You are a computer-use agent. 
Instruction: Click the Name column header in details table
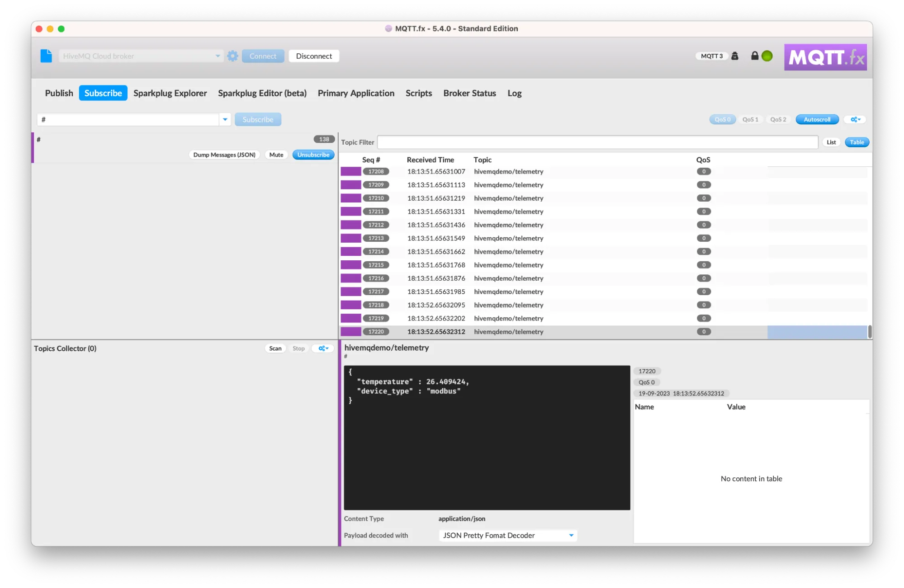(644, 407)
